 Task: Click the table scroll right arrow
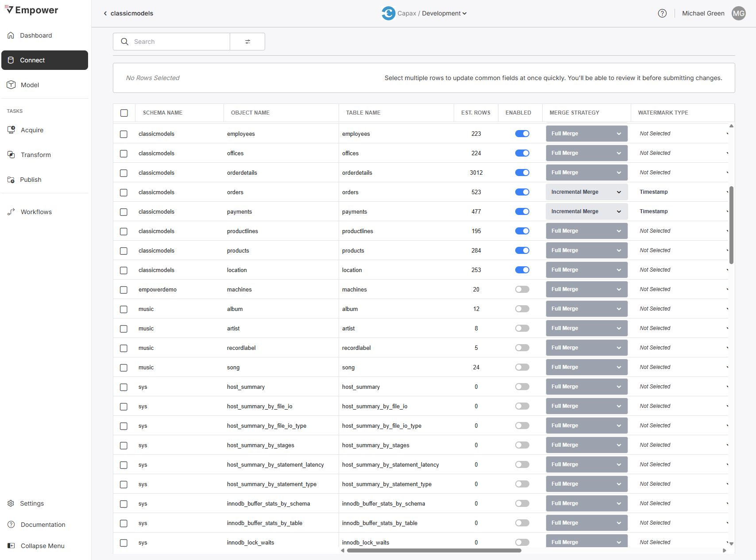click(x=724, y=551)
